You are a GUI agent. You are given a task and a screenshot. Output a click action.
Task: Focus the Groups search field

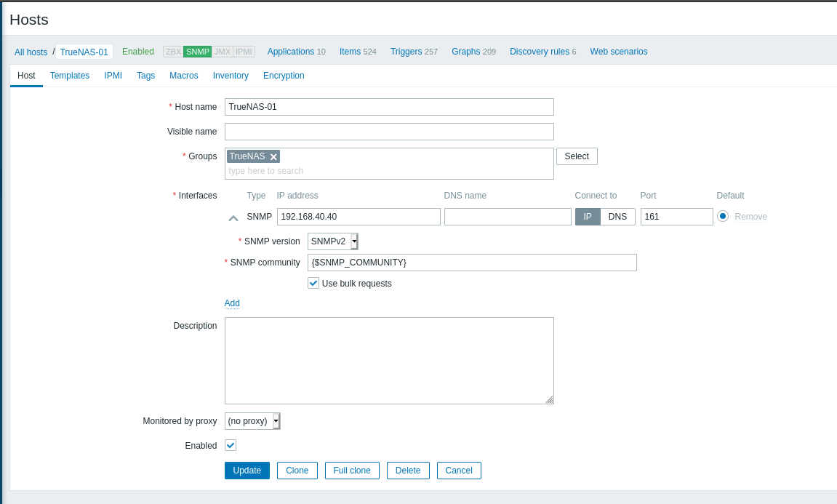pos(389,171)
